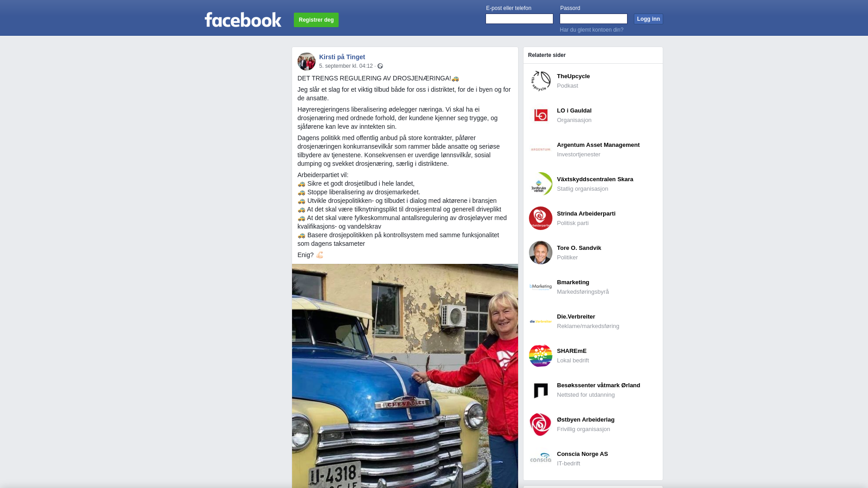
Task: Open Tore O. Sandvik profile photo
Action: [541, 253]
